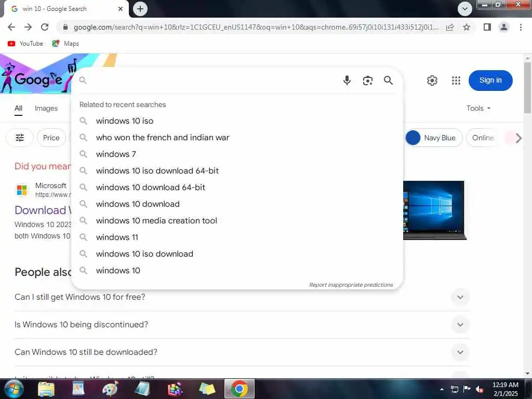Choose suggestion who won the french and indian war
Screen dimensions: 532x399
click(x=237, y=137)
